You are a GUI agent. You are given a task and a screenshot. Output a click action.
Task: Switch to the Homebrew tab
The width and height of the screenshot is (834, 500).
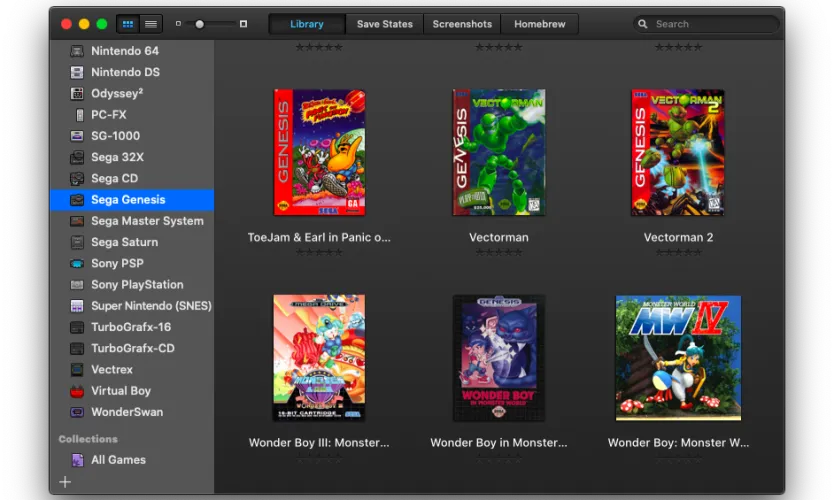[x=538, y=24]
